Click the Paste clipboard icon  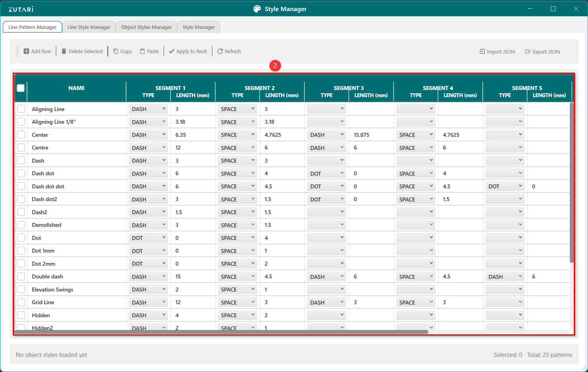click(142, 51)
